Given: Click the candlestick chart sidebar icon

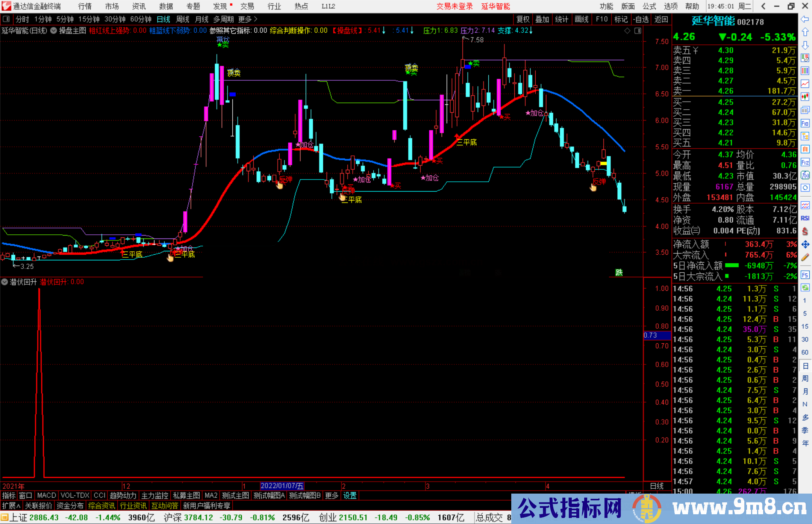Looking at the screenshot, I should point(805,97).
